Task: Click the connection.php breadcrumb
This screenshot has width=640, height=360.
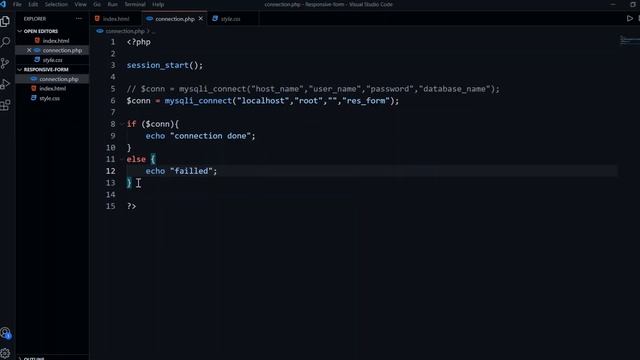Action: (124, 31)
